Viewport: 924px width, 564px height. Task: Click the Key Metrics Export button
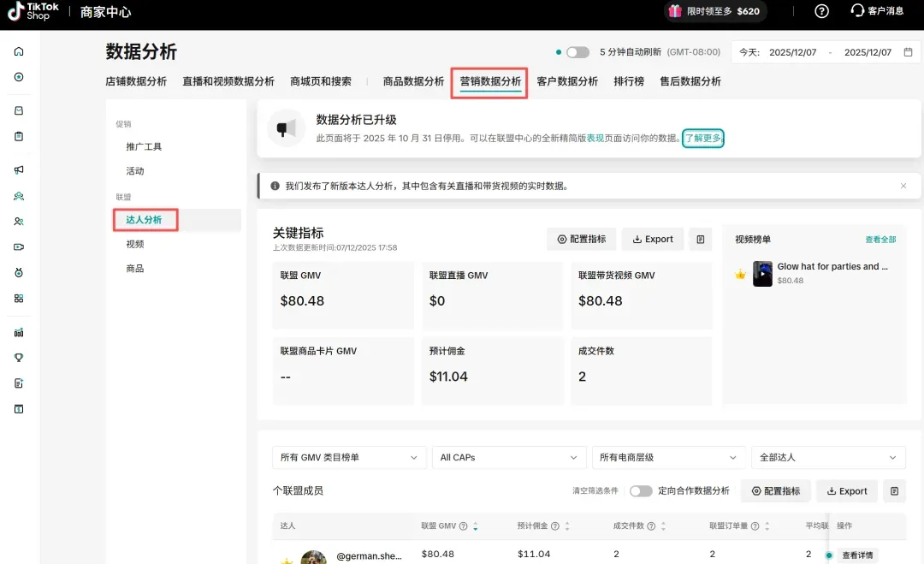tap(653, 240)
